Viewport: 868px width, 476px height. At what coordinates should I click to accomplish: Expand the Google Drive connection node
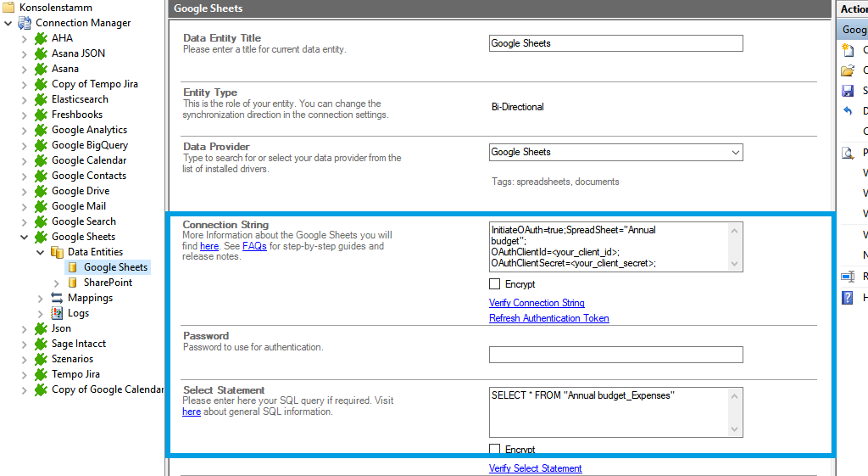25,191
